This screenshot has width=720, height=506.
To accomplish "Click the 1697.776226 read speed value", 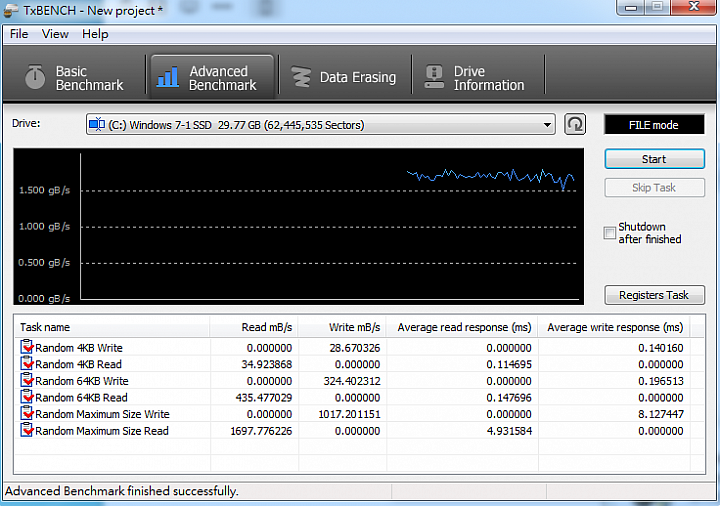I will (261, 431).
